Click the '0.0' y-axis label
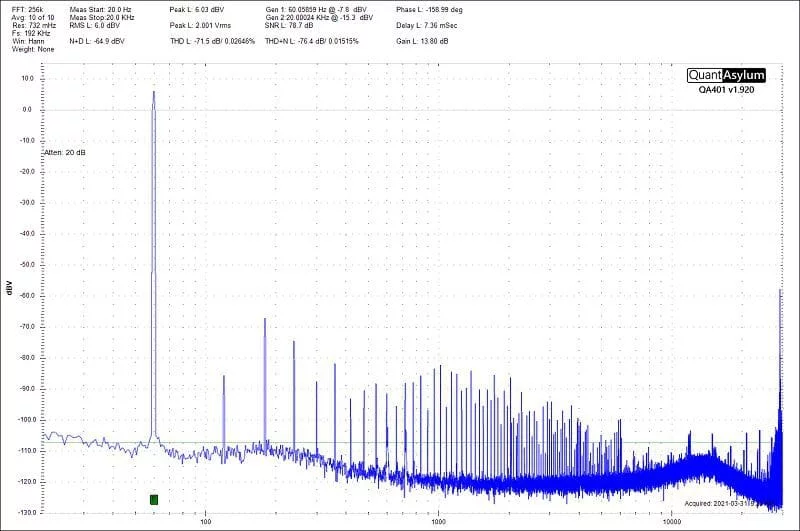This screenshot has width=800, height=531. [27, 110]
